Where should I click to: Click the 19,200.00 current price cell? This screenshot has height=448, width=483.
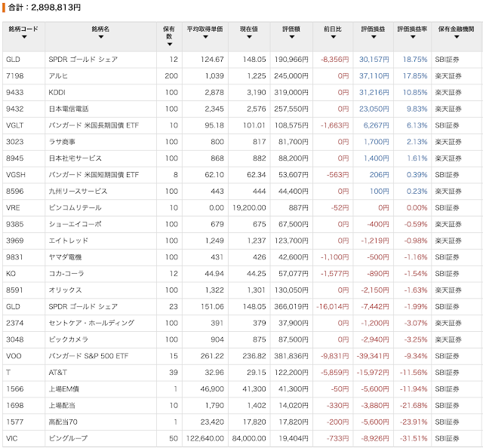[x=249, y=208]
